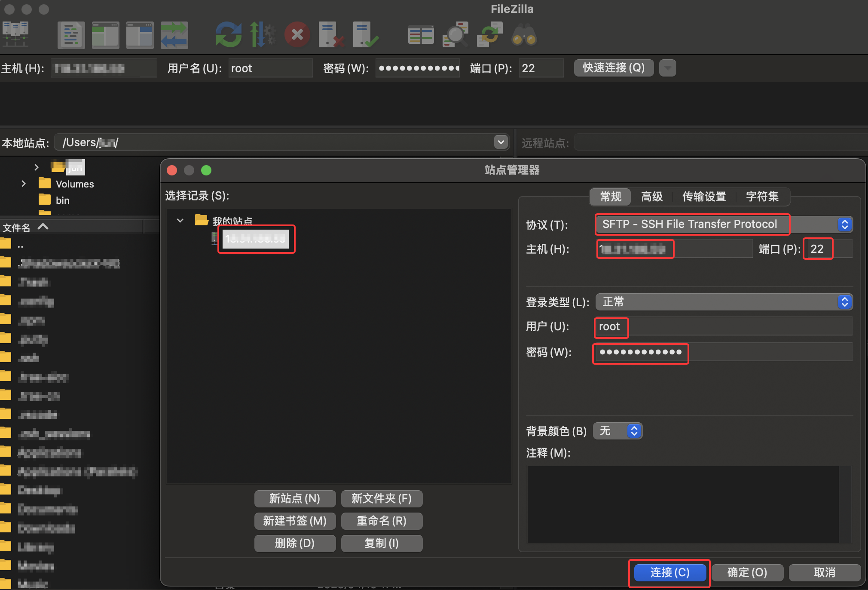Viewport: 868px width, 590px height.
Task: Click the 取消 button
Action: coord(825,573)
